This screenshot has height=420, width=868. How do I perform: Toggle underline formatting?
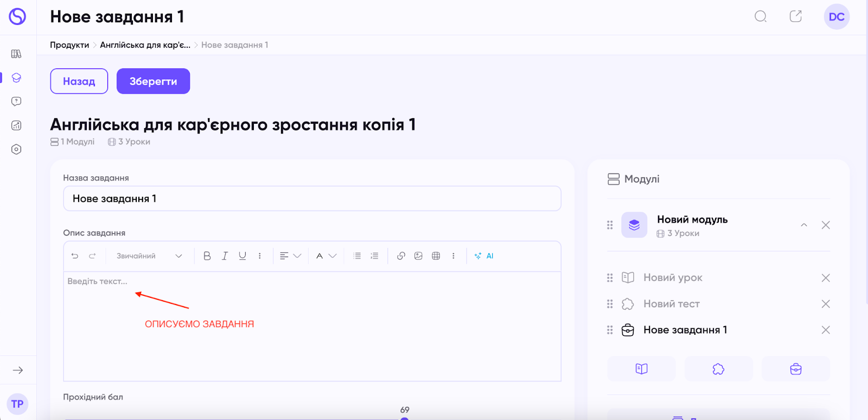pos(242,256)
